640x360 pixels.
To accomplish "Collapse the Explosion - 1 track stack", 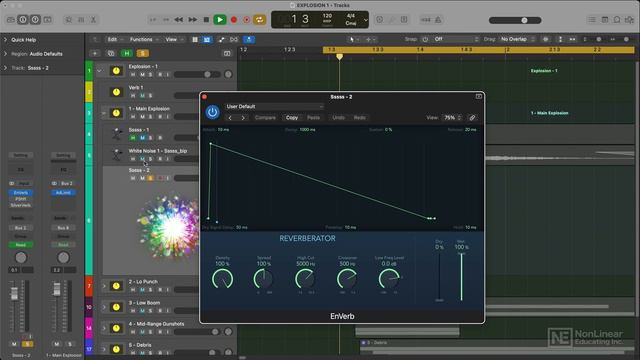I will pyautogui.click(x=99, y=71).
